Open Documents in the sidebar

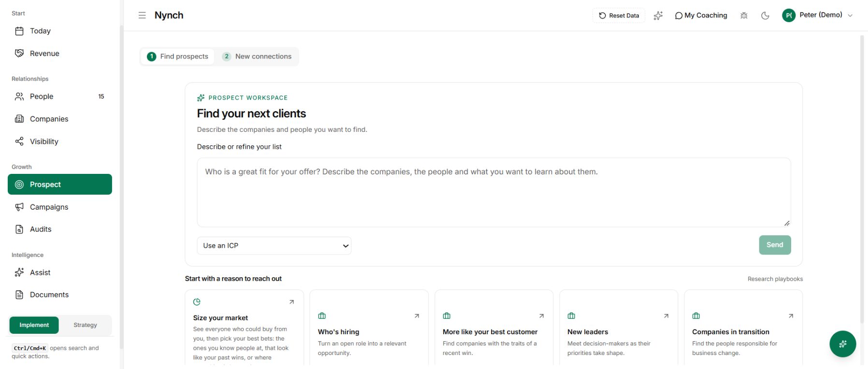(x=60, y=295)
